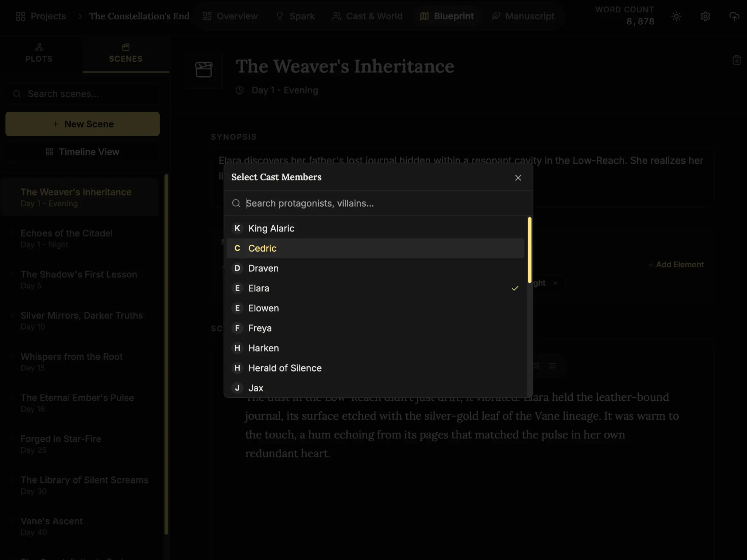Click the search magnifier in cast dialog

point(236,203)
